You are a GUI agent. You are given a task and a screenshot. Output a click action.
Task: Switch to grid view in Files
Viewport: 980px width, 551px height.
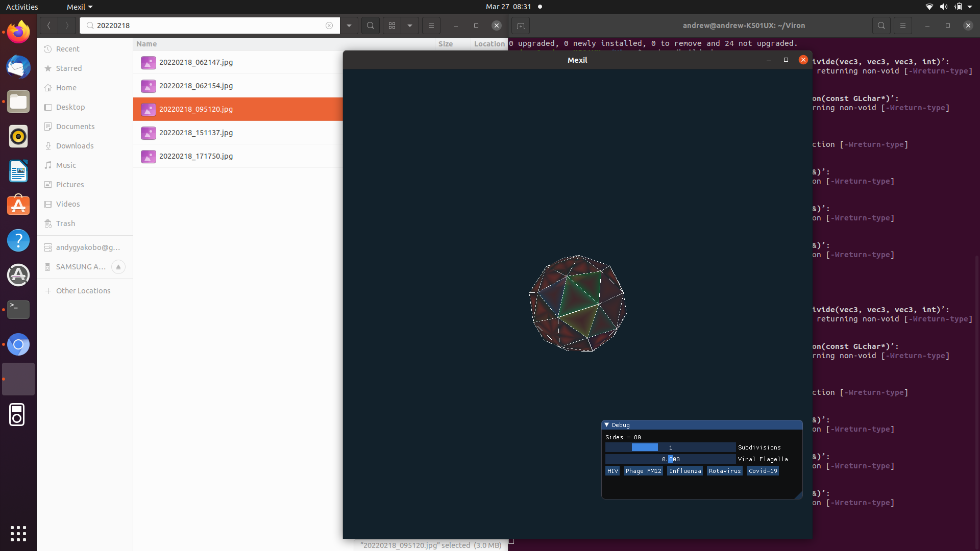click(392, 26)
